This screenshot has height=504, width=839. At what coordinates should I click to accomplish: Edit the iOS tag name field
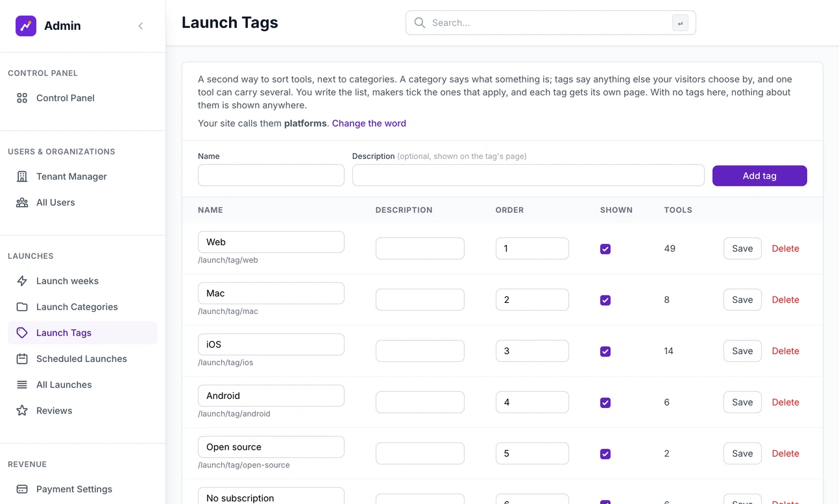[271, 344]
